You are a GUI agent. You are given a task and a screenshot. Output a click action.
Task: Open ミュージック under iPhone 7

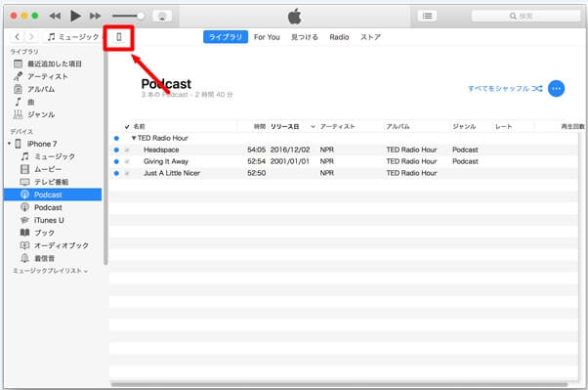(x=55, y=156)
